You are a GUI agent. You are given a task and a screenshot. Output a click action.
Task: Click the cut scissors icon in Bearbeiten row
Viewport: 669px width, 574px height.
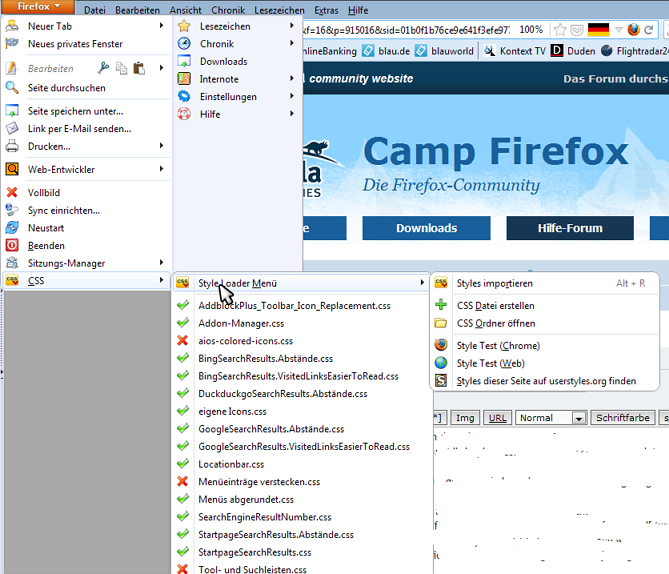[x=103, y=68]
